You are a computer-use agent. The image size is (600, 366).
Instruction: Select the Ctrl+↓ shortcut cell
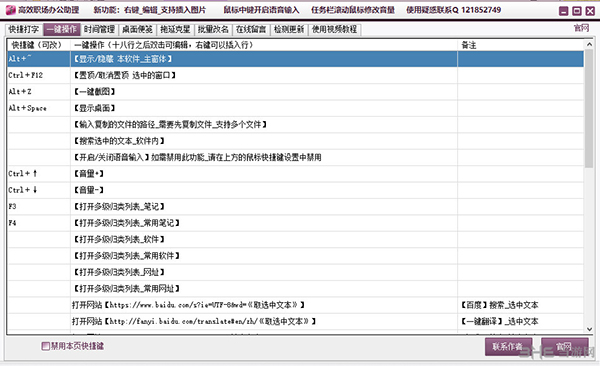point(38,190)
